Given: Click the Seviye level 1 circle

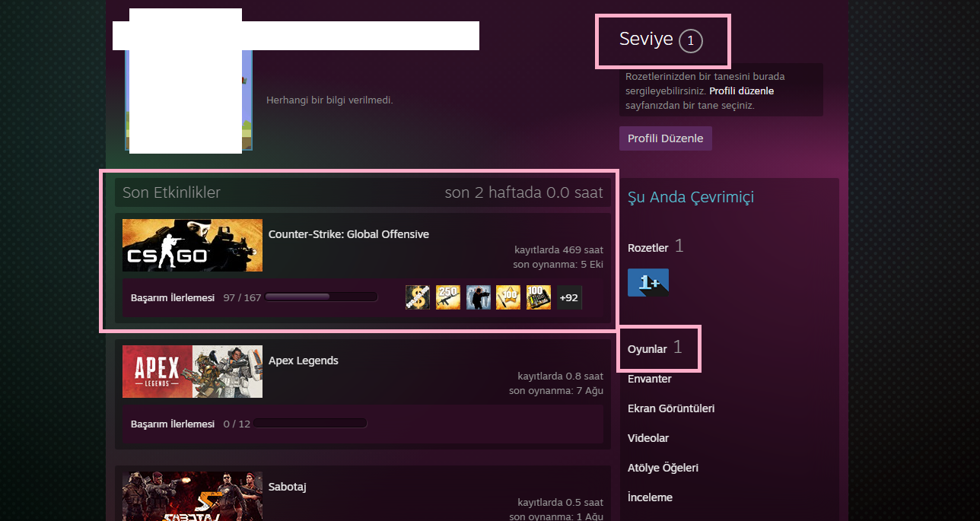Looking at the screenshot, I should 691,41.
